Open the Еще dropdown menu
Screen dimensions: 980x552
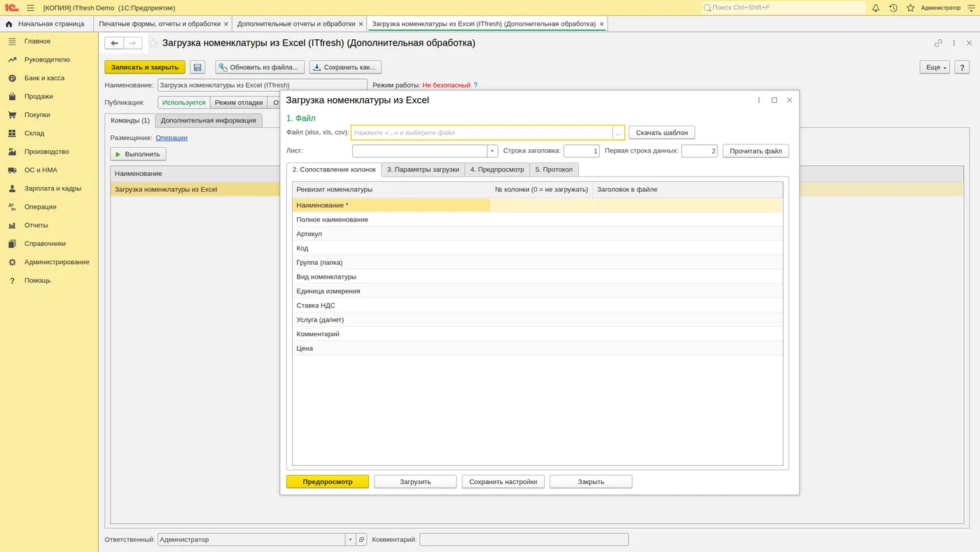click(x=934, y=67)
